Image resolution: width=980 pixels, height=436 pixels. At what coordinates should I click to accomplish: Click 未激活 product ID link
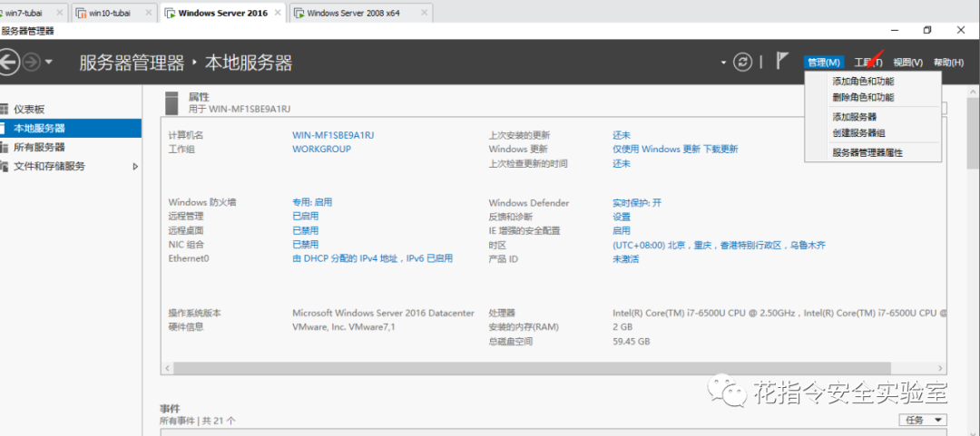point(626,258)
